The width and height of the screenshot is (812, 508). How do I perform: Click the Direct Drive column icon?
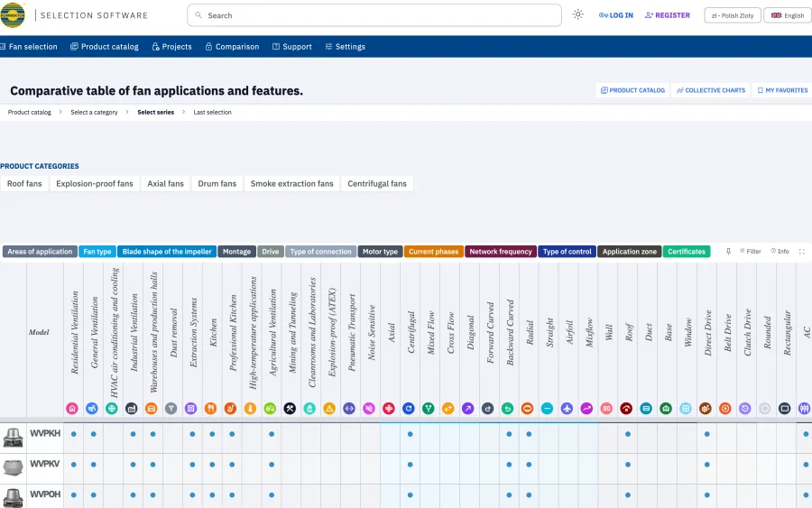(706, 409)
